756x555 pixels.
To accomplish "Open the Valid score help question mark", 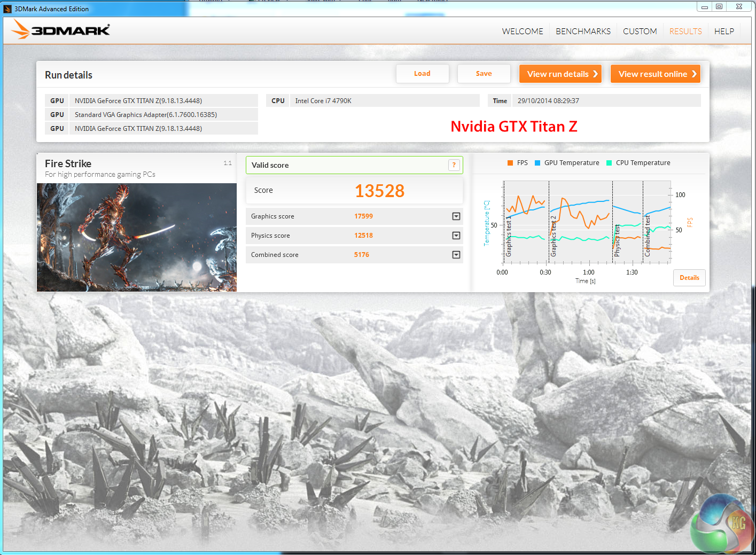I will pyautogui.click(x=454, y=165).
